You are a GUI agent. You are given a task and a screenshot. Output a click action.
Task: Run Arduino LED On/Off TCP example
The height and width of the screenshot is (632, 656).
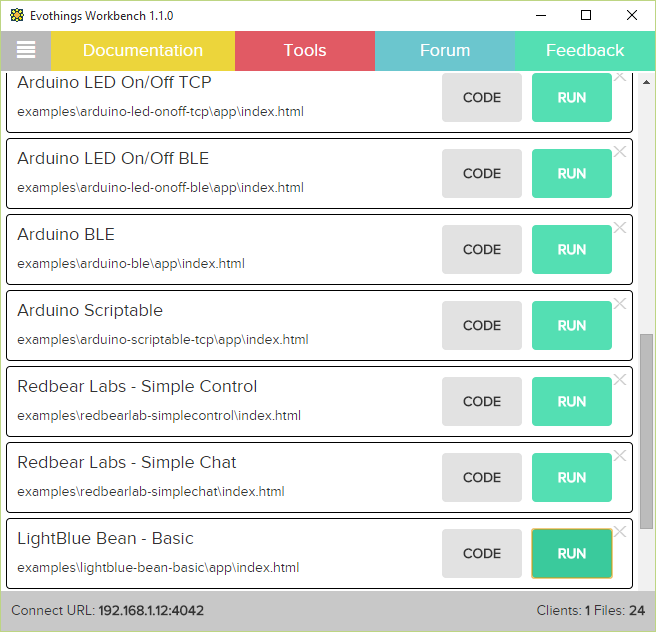point(572,97)
